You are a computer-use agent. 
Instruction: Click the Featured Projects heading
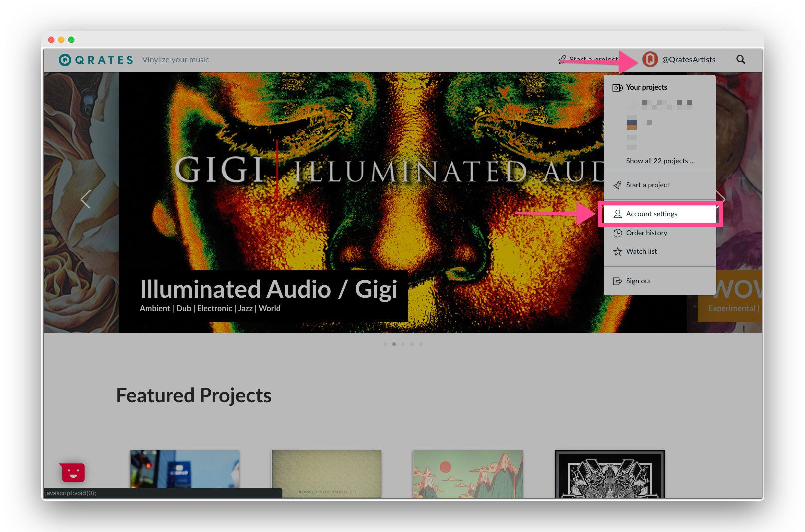[194, 395]
